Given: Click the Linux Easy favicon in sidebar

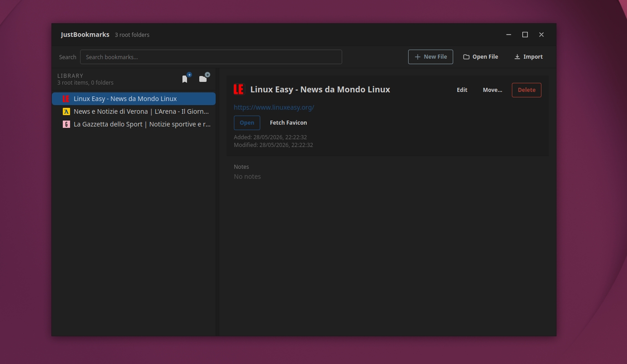Looking at the screenshot, I should tap(66, 99).
